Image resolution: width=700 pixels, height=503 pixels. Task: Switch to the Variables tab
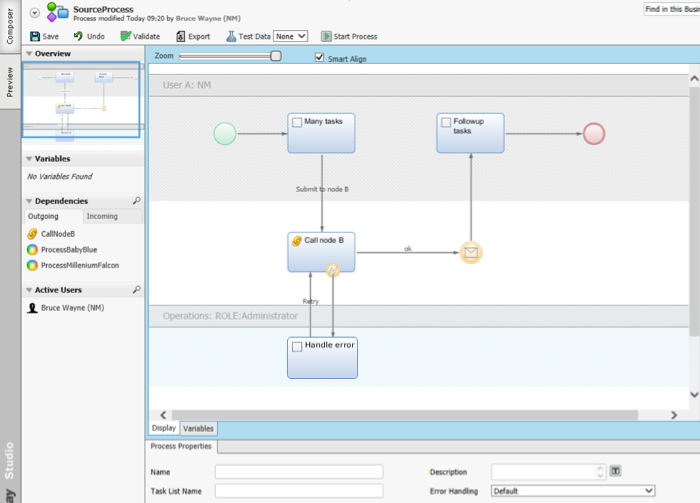(x=197, y=428)
